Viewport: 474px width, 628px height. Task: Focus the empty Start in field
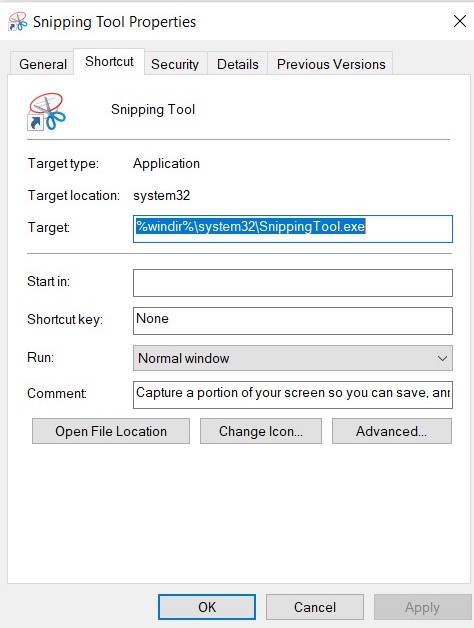tap(292, 283)
